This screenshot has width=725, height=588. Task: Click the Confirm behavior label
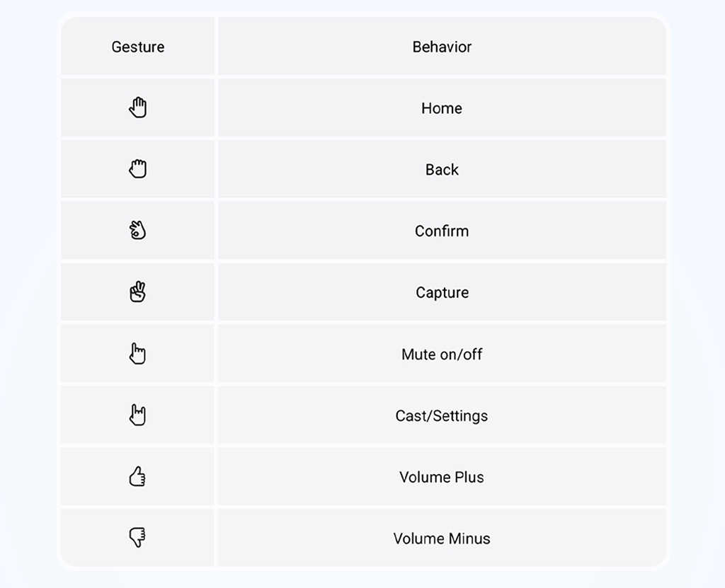point(442,231)
